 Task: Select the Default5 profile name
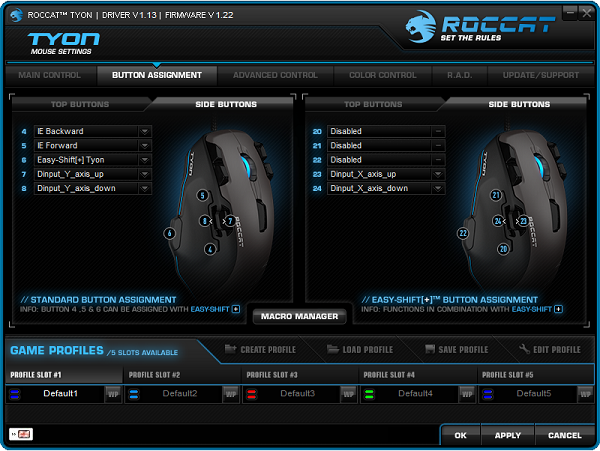[x=534, y=393]
